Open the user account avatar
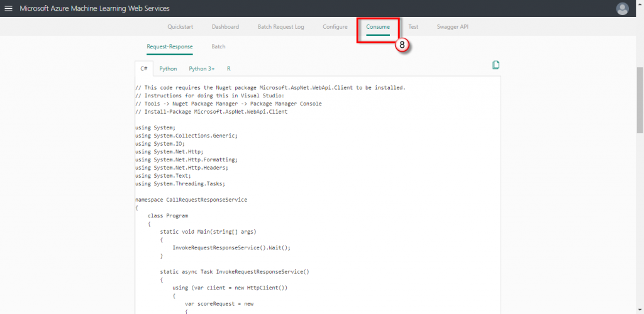The image size is (644, 314). coord(623,9)
